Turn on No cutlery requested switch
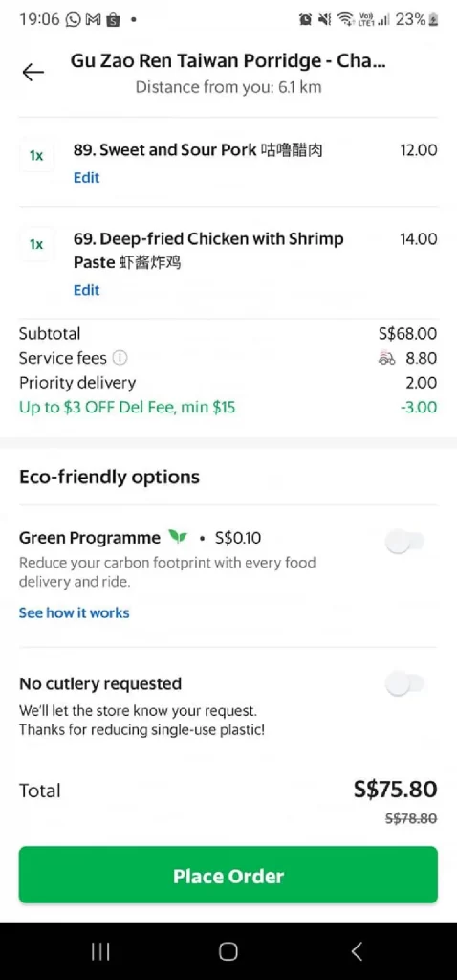Viewport: 457px width, 980px height. (405, 683)
